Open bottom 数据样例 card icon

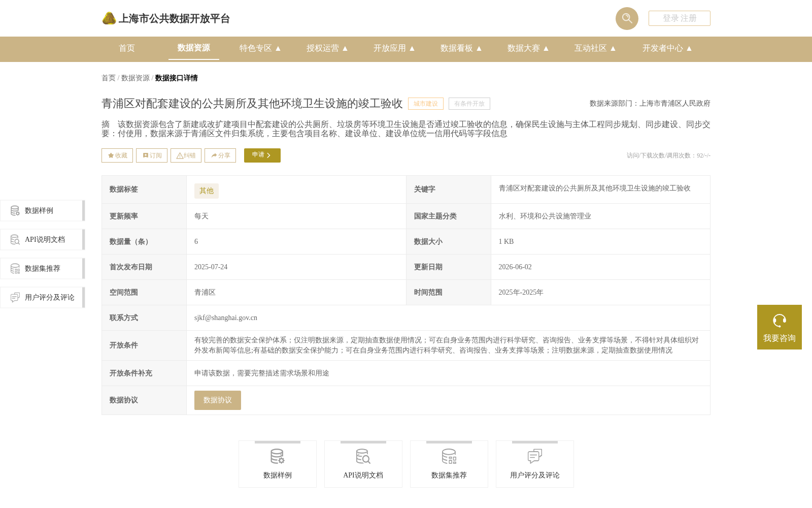pyautogui.click(x=278, y=457)
